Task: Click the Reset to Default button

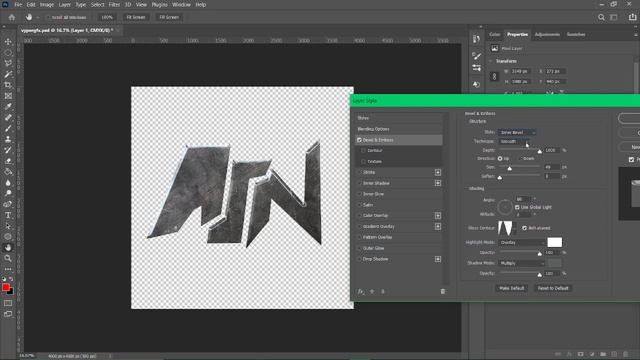Action: point(553,288)
